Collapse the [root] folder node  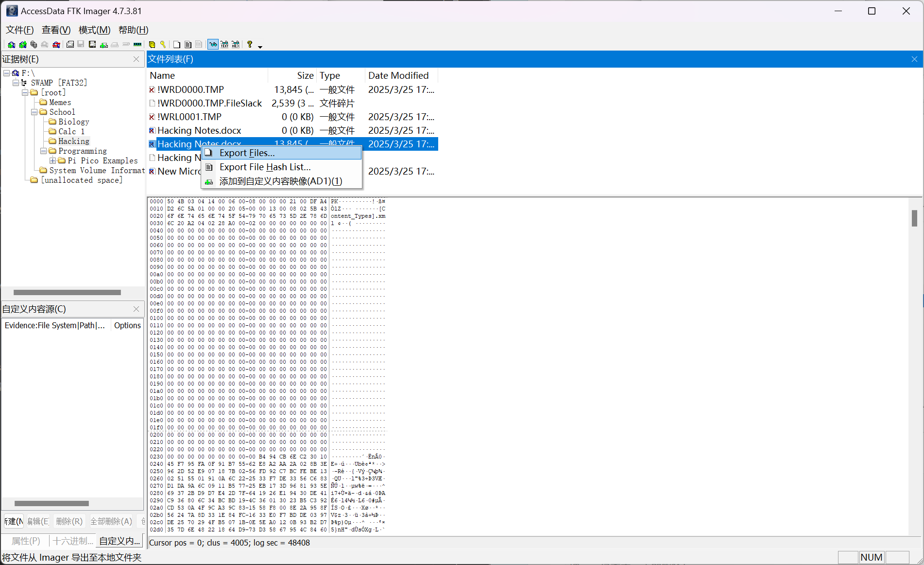tap(25, 92)
